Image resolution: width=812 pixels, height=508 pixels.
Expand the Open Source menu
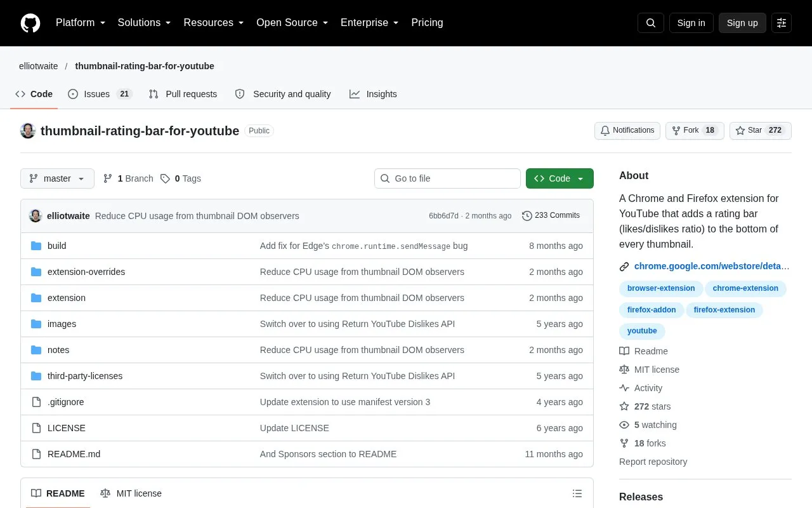[292, 23]
